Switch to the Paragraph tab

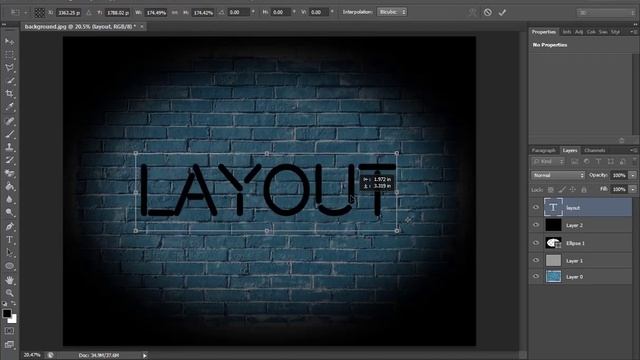(544, 150)
